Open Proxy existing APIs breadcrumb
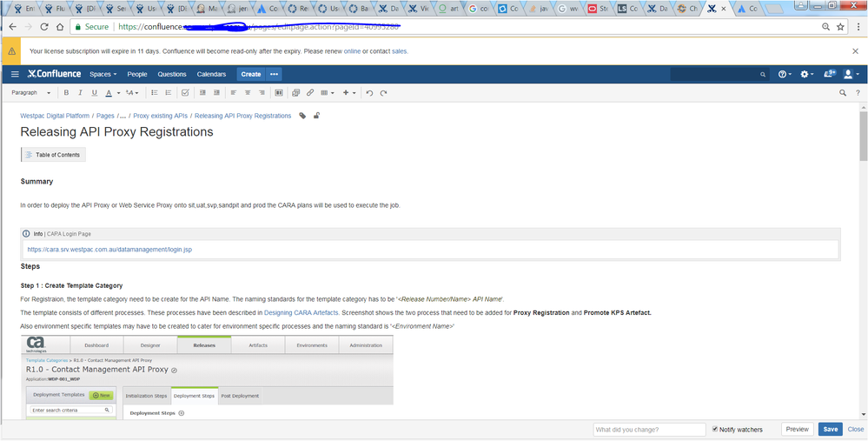The image size is (868, 441). (161, 116)
